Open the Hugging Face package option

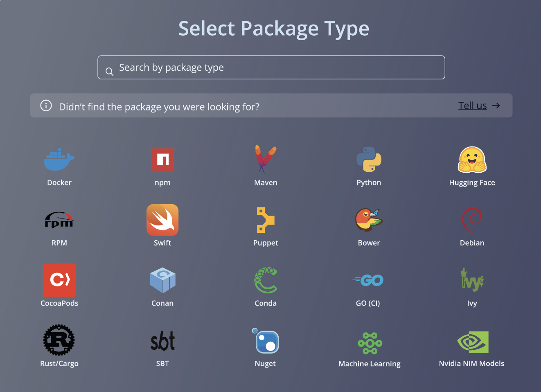coord(472,160)
